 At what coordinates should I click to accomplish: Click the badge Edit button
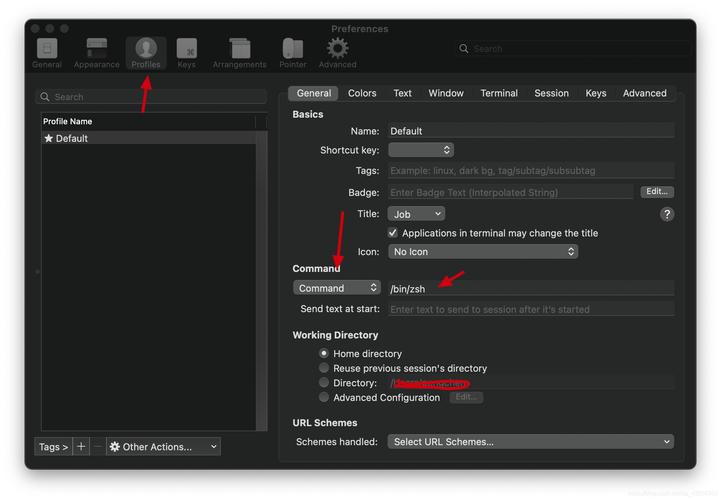click(x=656, y=192)
